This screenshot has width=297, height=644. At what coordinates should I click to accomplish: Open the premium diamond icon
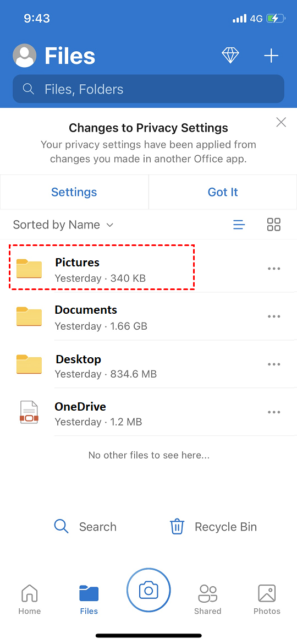pos(230,56)
